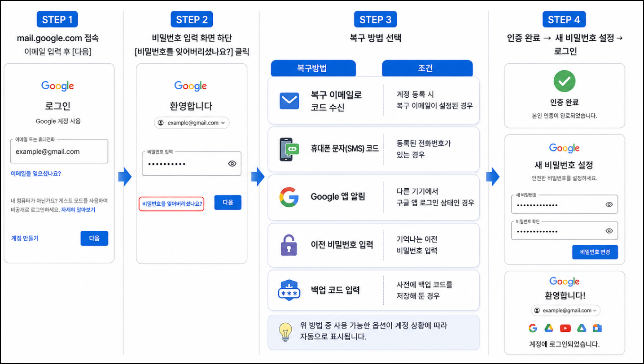This screenshot has height=364, width=644.
Task: Click the 다음 button beside the forgot password link
Action: tap(228, 202)
